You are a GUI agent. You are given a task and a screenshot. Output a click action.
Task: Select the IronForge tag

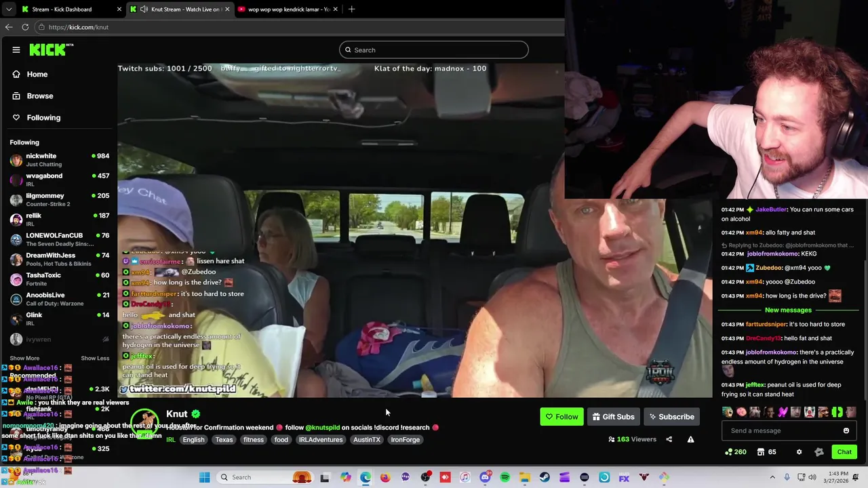point(405,440)
